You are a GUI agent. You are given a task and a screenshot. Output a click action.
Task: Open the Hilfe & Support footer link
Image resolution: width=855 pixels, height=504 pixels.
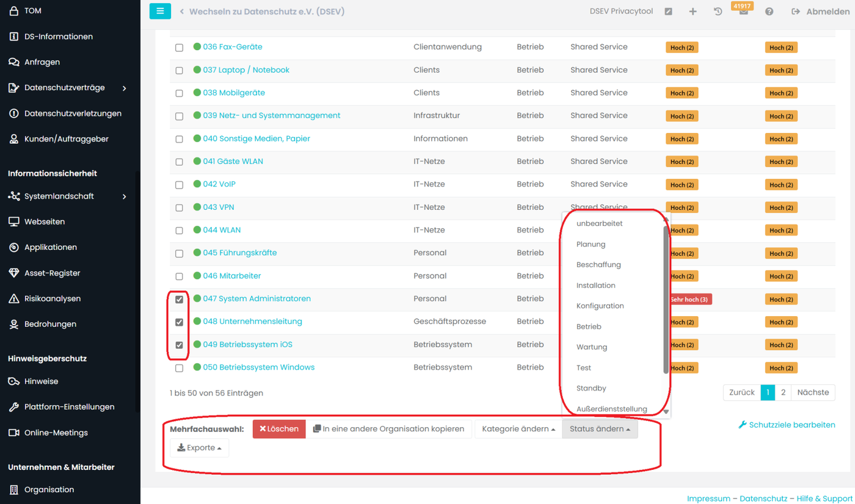click(824, 499)
